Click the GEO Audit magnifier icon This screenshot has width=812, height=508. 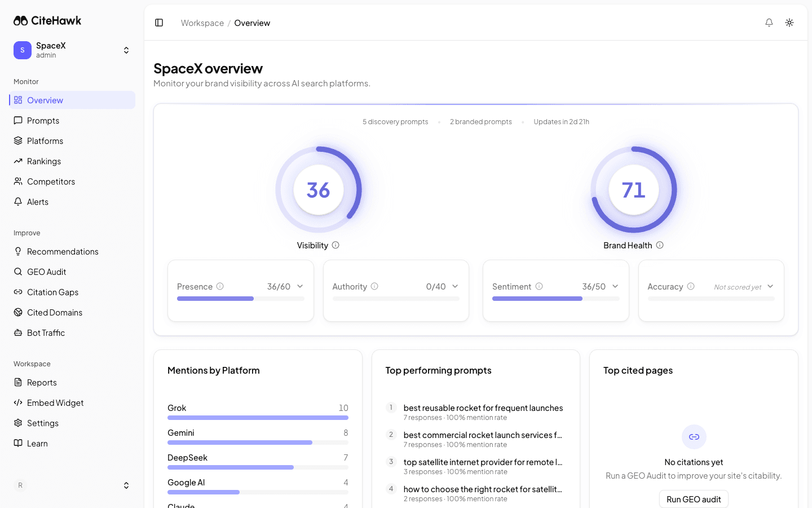pyautogui.click(x=18, y=271)
